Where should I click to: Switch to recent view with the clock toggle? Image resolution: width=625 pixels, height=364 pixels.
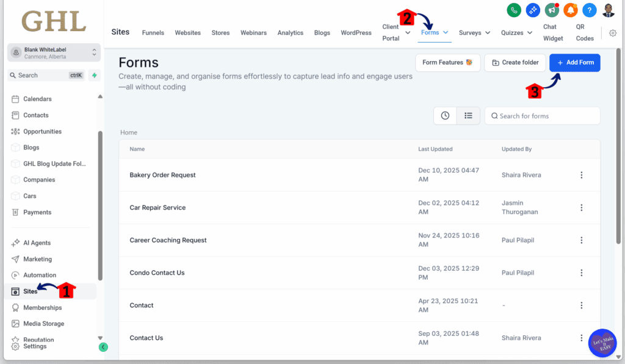click(445, 116)
